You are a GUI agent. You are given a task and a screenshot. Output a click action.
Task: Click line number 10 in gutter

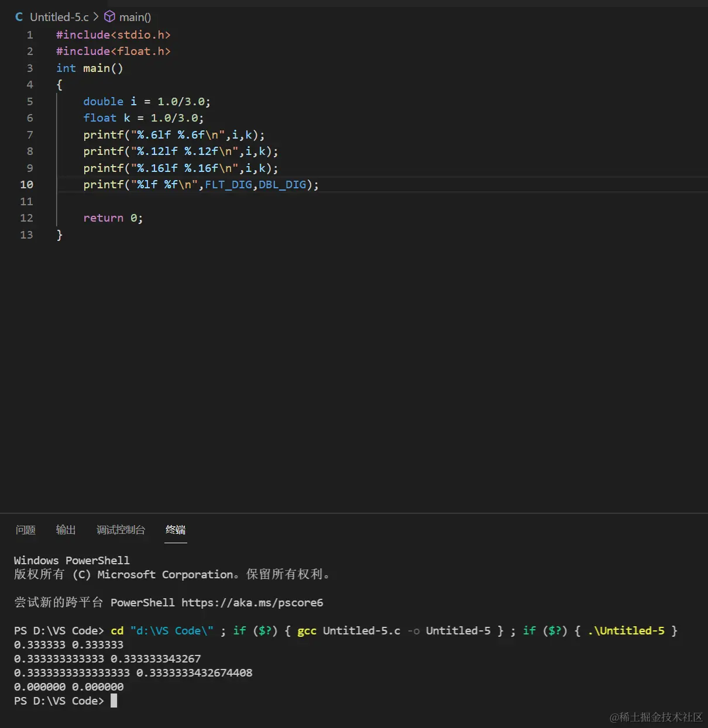click(x=27, y=184)
